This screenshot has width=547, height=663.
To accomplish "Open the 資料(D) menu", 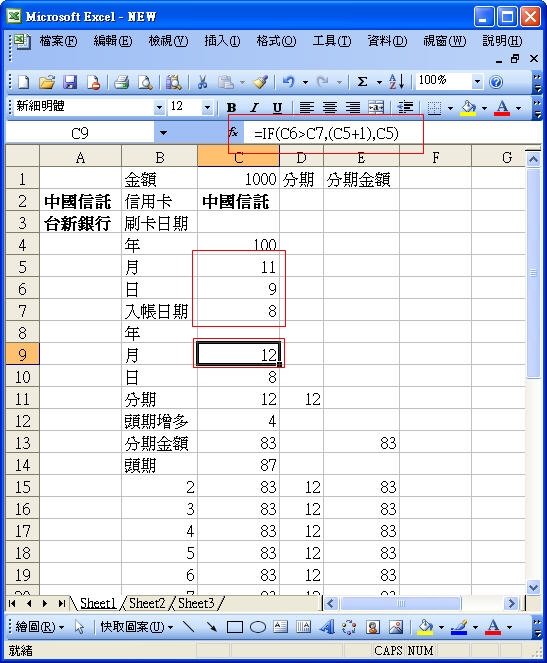I will tap(387, 41).
